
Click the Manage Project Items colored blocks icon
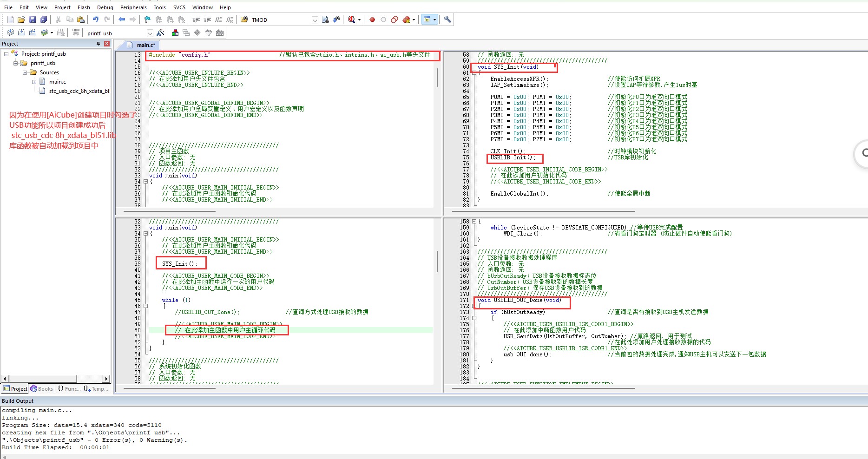175,33
